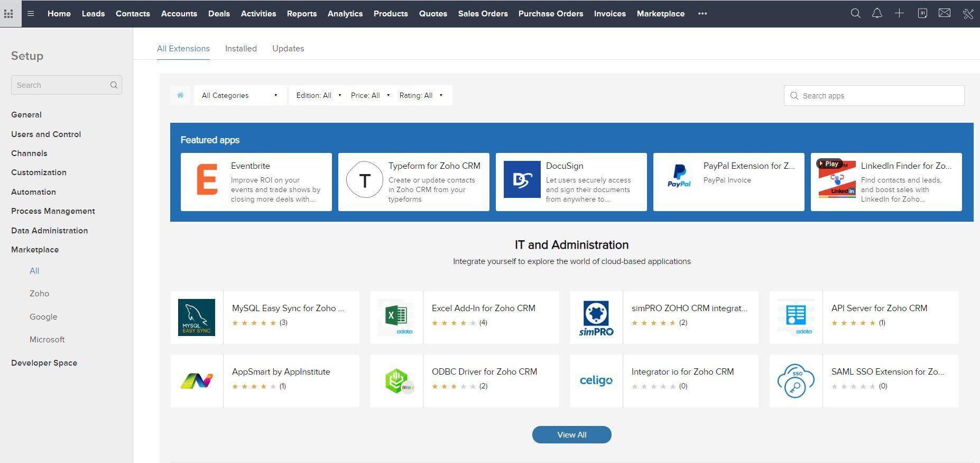Click the AppSmart logo icon

197,380
